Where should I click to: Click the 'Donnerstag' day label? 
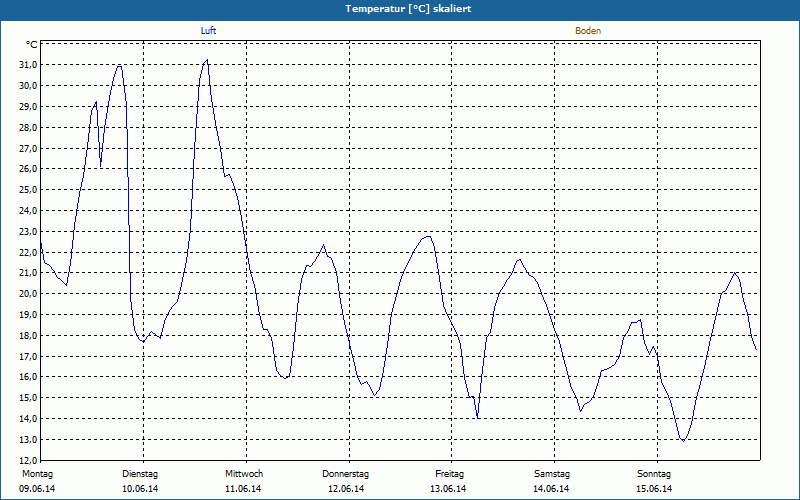click(345, 474)
